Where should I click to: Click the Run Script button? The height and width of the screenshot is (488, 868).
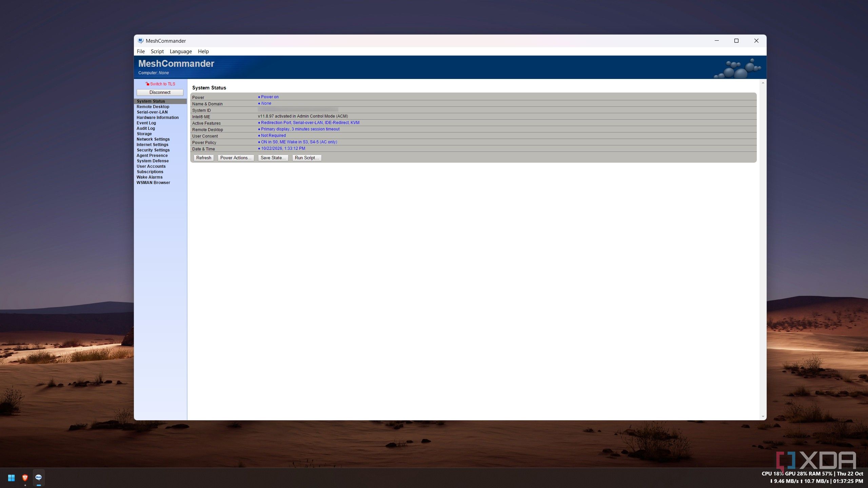click(307, 158)
